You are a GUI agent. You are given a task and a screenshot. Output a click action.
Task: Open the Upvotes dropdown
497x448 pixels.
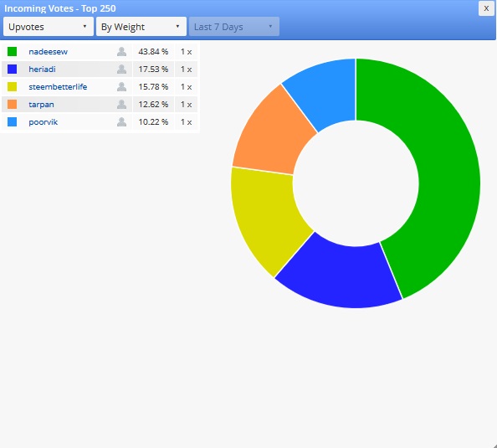(x=49, y=27)
